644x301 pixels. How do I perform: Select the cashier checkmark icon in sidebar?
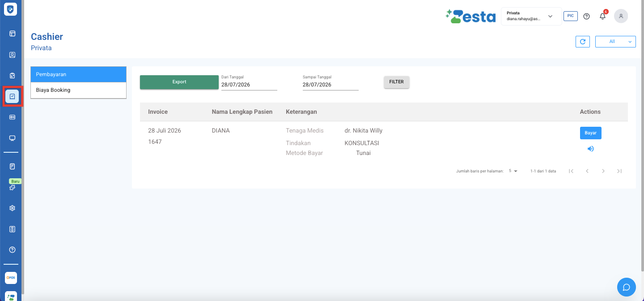click(13, 96)
